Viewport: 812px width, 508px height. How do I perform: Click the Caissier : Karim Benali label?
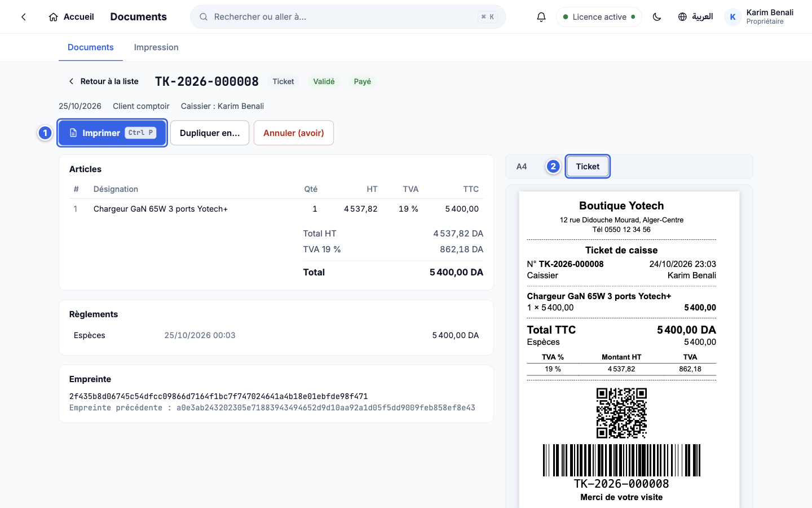click(222, 106)
